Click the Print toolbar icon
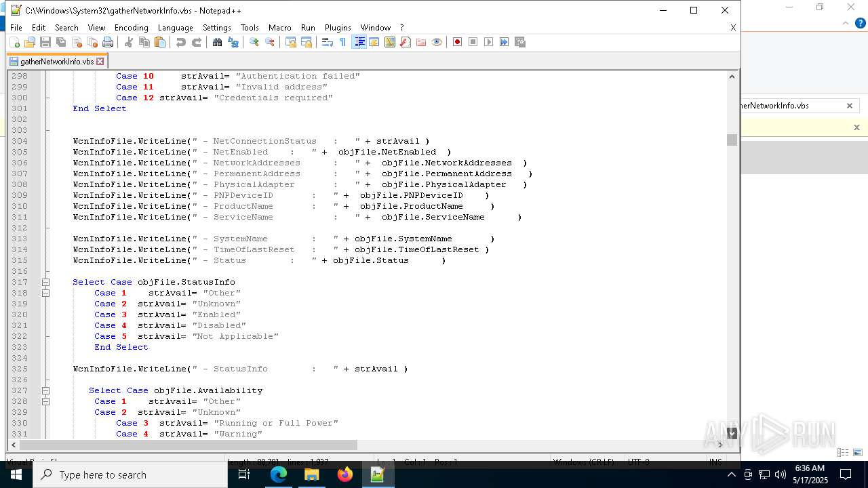The width and height of the screenshot is (868, 488). 108,42
